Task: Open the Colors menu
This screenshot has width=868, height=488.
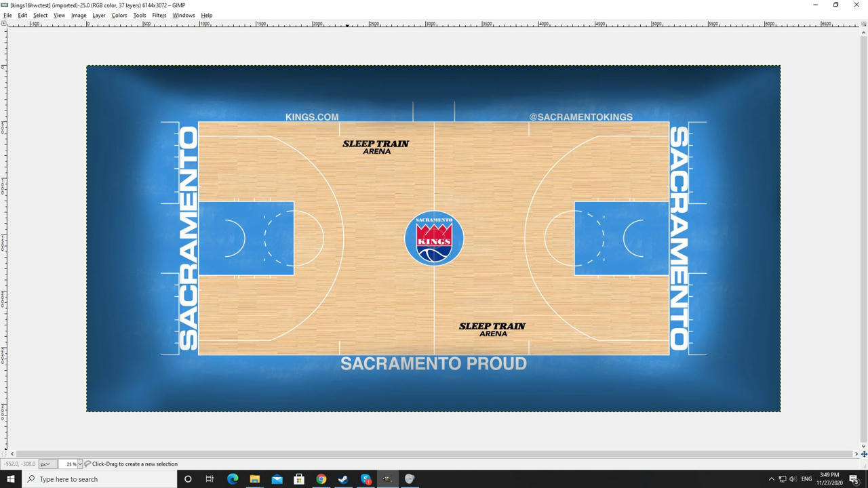Action: tap(119, 15)
